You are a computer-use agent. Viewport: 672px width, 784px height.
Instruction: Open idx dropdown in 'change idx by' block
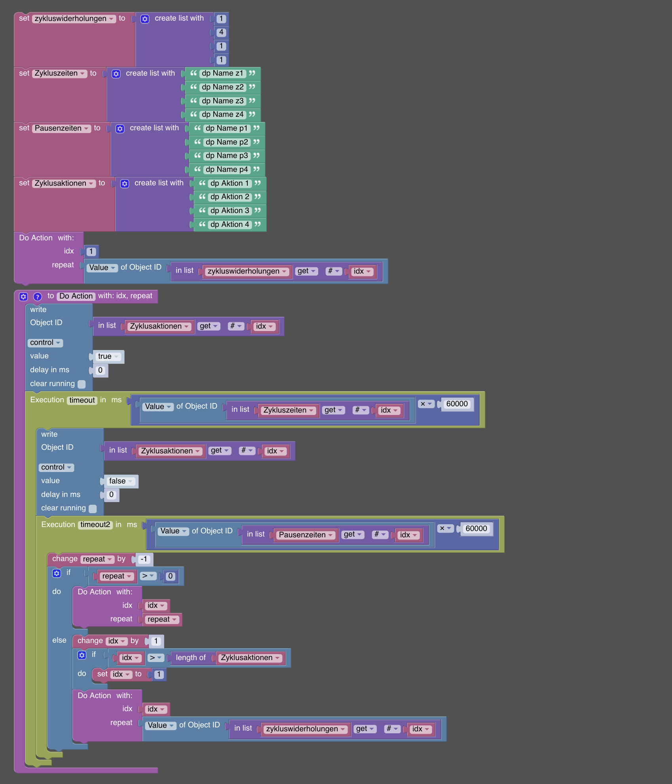tap(117, 641)
